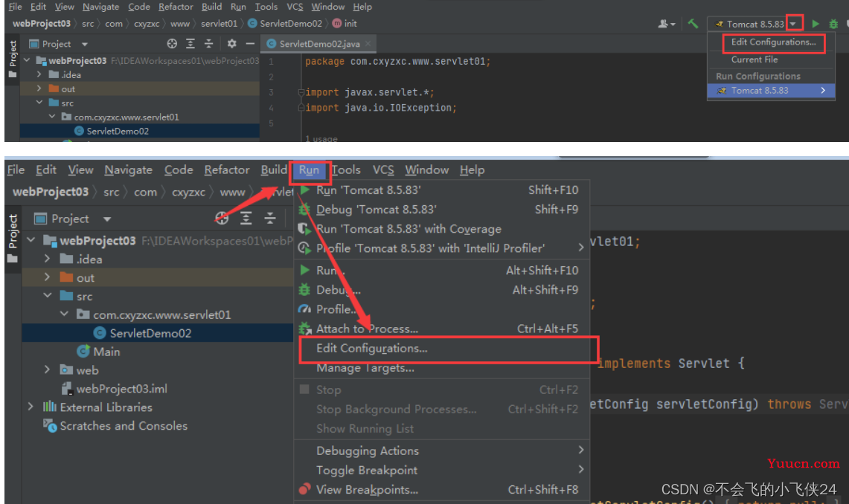Click the servlet01 breadcrumb in the top window
The height and width of the screenshot is (504, 849).
[219, 24]
